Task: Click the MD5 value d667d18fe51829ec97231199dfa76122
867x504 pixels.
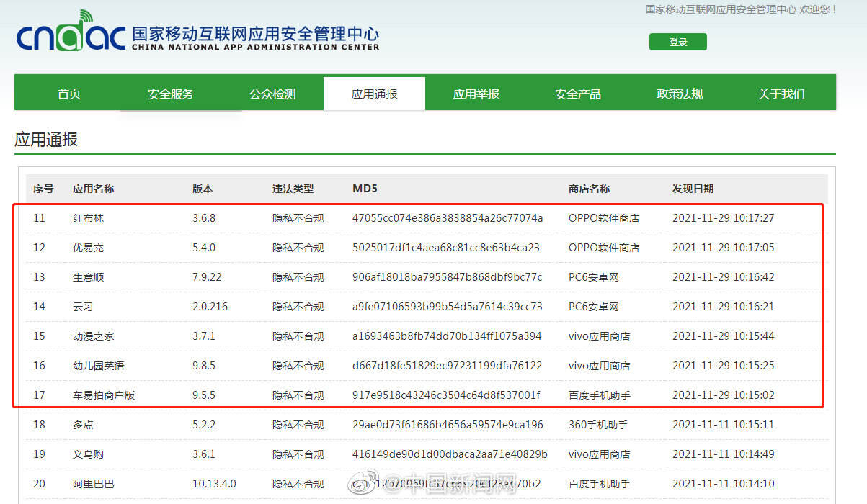Action: pyautogui.click(x=448, y=366)
